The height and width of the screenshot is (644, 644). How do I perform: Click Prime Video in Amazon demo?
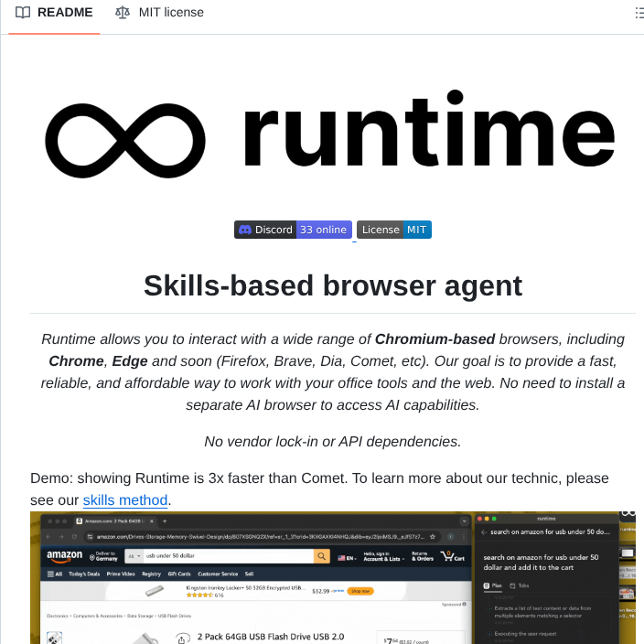pyautogui.click(x=121, y=574)
